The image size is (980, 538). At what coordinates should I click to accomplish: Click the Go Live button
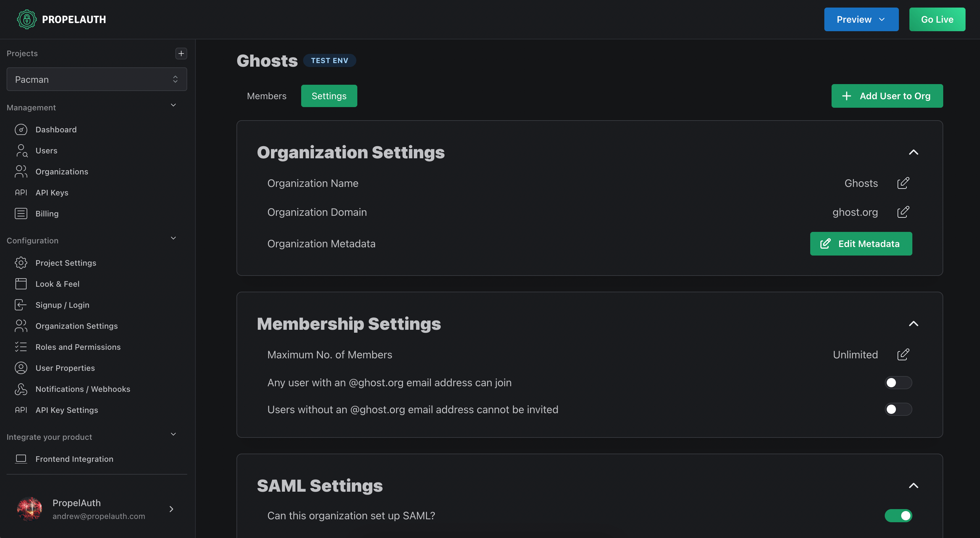937,19
